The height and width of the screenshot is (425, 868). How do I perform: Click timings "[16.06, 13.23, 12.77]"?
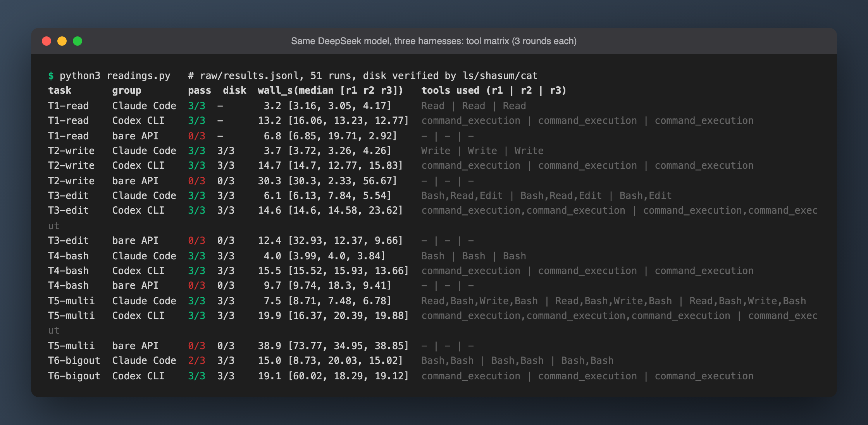coord(348,121)
